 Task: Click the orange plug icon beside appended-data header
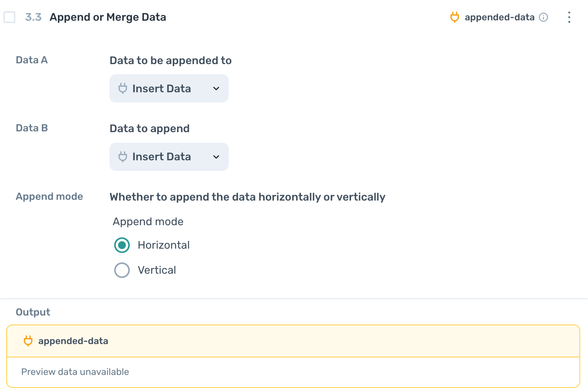tap(454, 17)
